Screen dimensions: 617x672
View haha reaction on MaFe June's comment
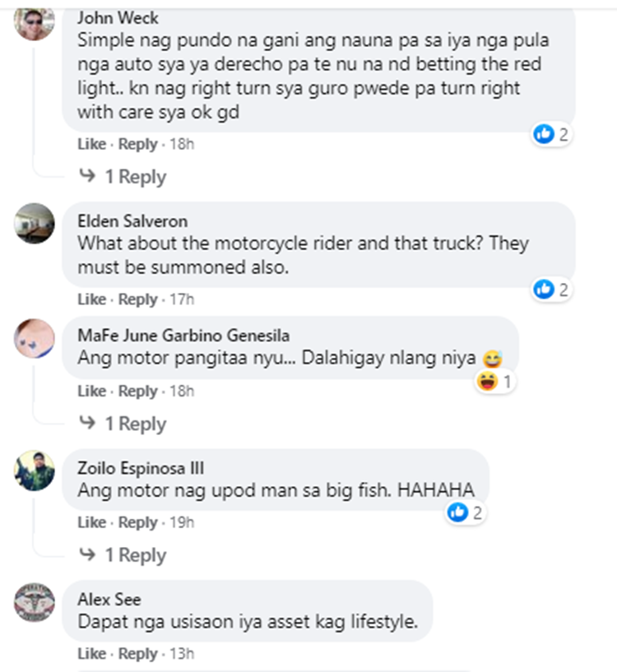(495, 382)
